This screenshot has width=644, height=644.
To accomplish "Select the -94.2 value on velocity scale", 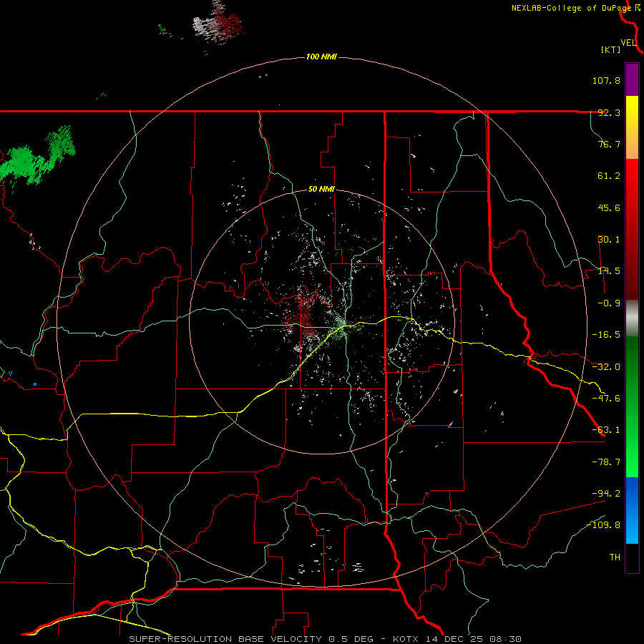I will tap(606, 493).
